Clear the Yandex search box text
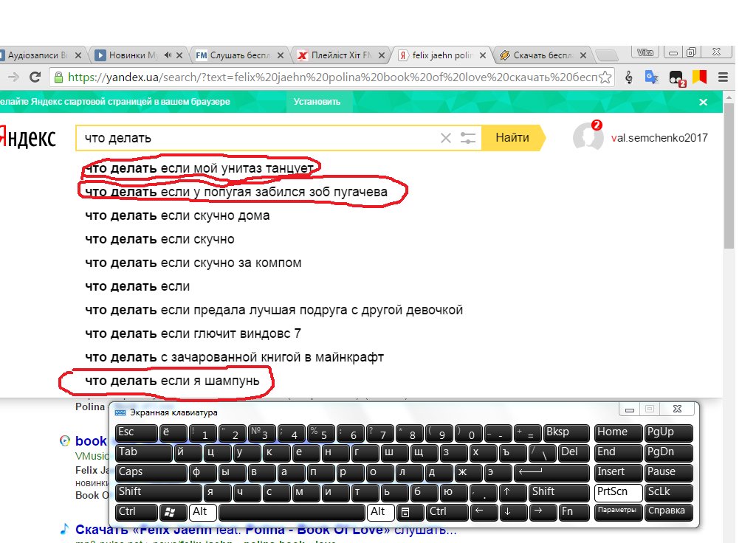 445,138
